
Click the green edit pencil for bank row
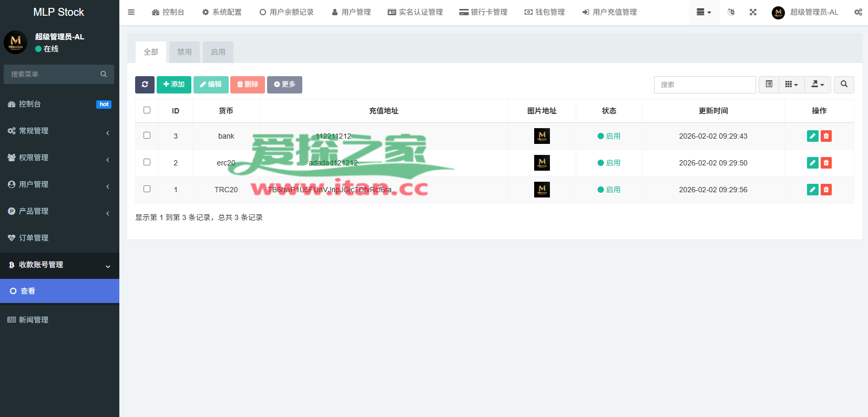tap(812, 136)
